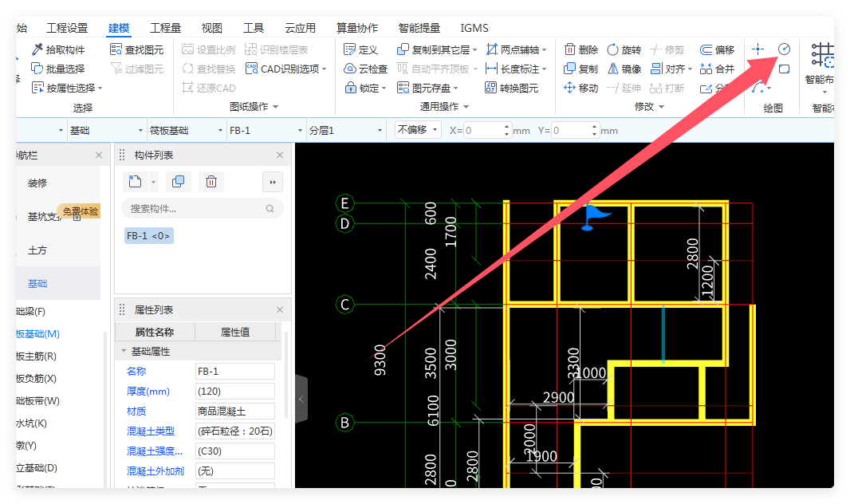The height and width of the screenshot is (504, 850).
Task: Click 复制到其它层 copy to other floors
Action: [436, 50]
